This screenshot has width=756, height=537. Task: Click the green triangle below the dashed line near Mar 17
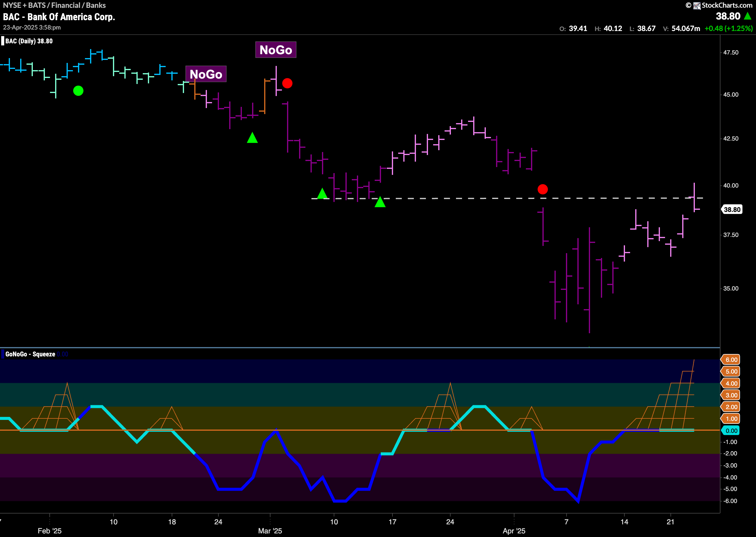click(x=380, y=202)
